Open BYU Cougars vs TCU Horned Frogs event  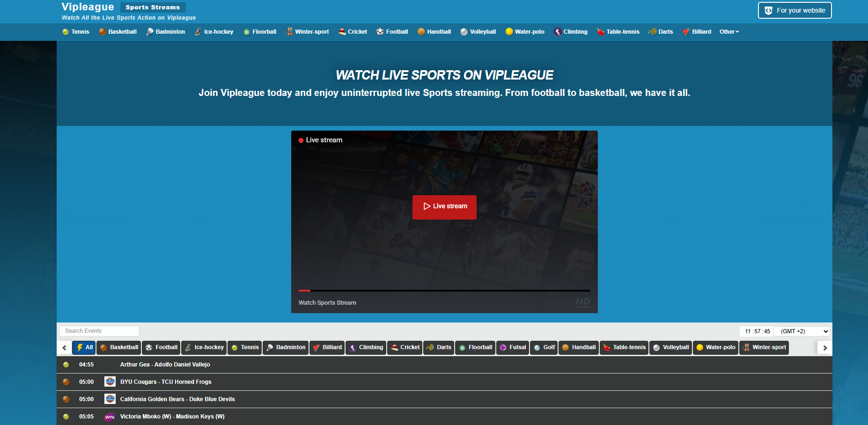pos(165,382)
